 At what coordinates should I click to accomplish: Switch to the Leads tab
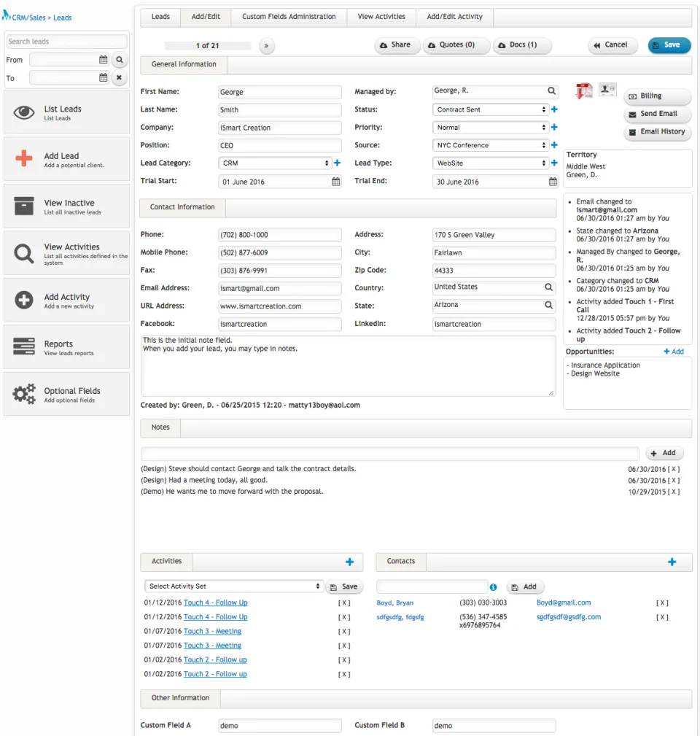[x=160, y=17]
